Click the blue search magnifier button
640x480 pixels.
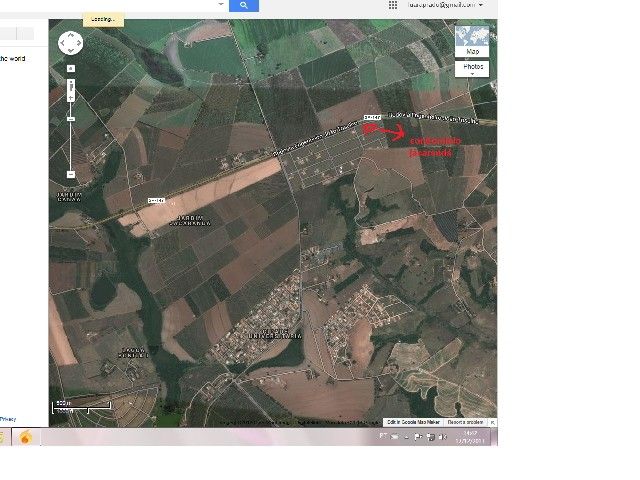coord(244,5)
